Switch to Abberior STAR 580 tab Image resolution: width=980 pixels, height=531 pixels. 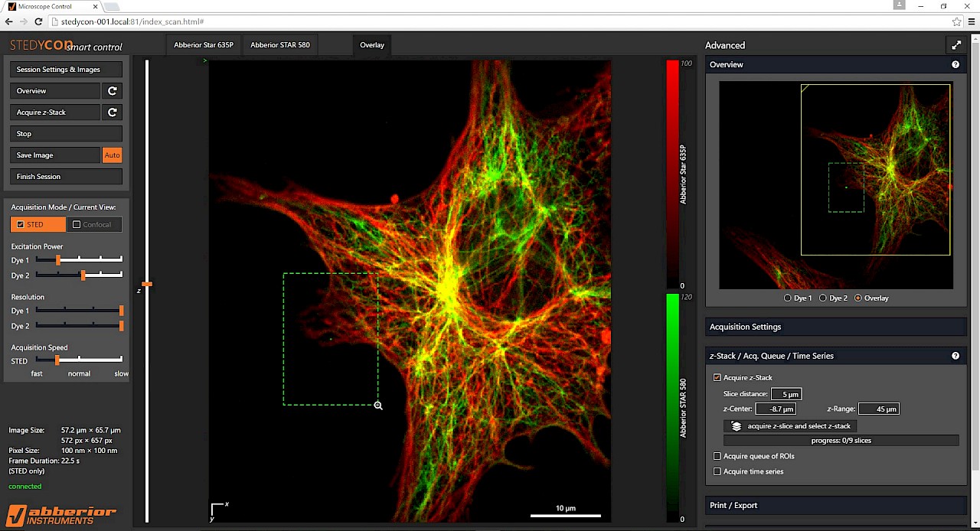280,45
